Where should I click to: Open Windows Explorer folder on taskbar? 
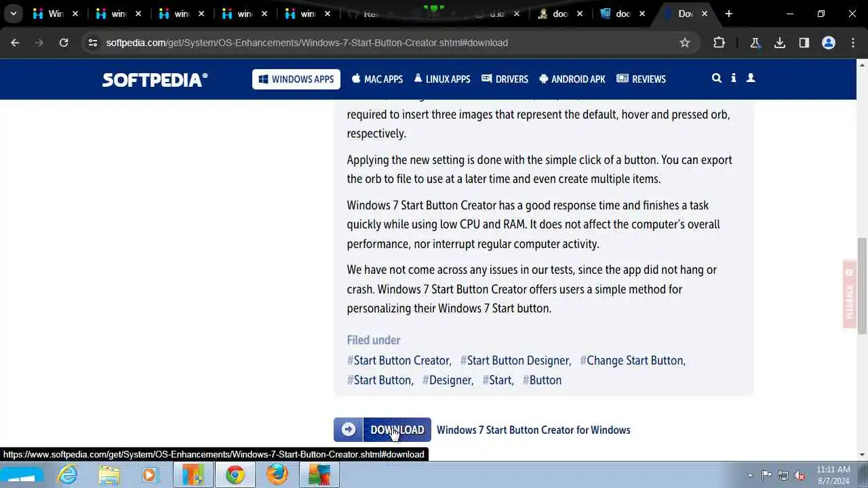(109, 475)
